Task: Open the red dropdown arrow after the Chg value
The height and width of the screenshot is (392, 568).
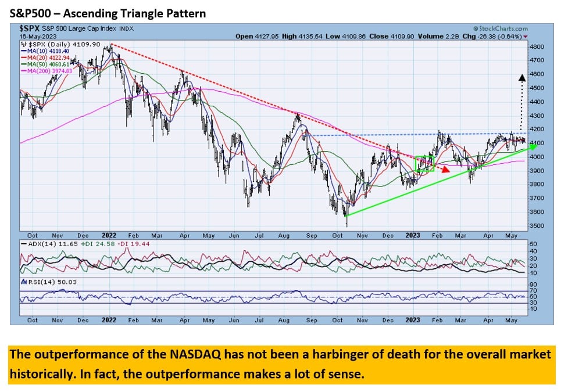Action: pyautogui.click(x=526, y=35)
